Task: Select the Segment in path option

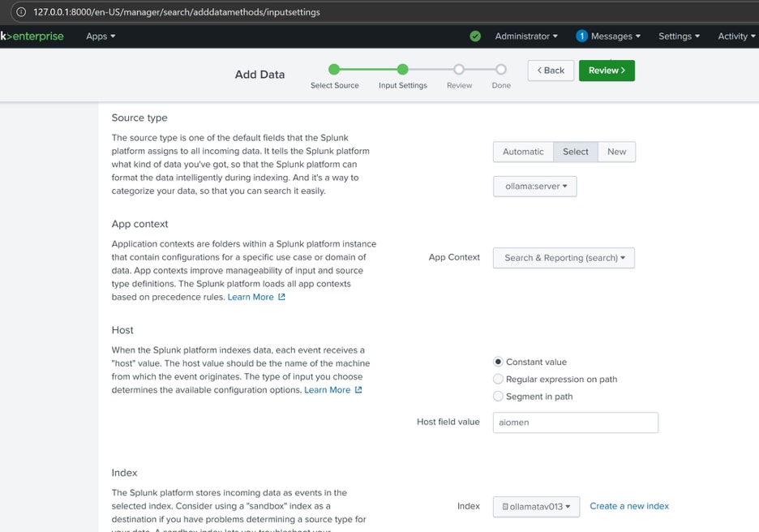Action: pyautogui.click(x=499, y=396)
